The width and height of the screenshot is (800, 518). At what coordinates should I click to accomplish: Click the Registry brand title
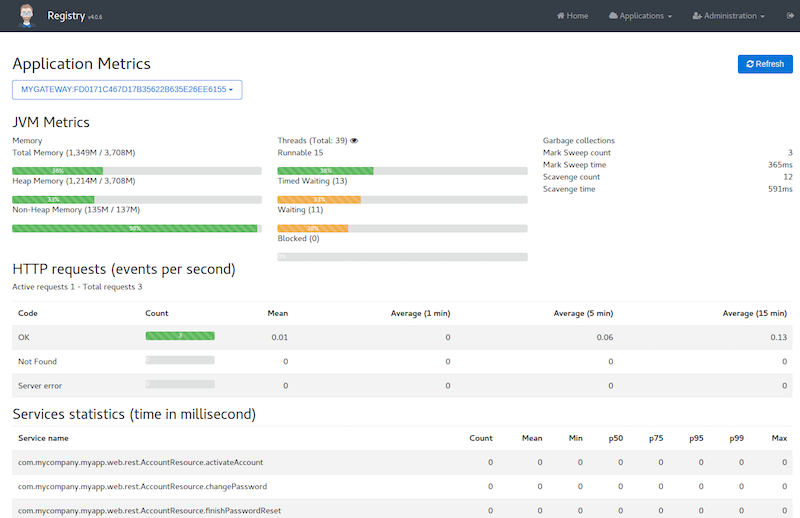point(66,16)
